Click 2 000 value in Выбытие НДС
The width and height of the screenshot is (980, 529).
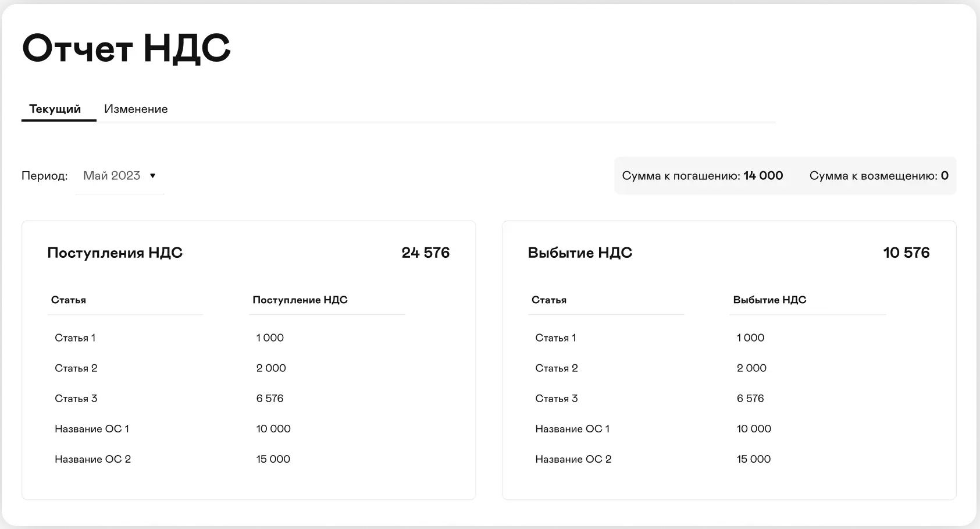[x=751, y=368]
